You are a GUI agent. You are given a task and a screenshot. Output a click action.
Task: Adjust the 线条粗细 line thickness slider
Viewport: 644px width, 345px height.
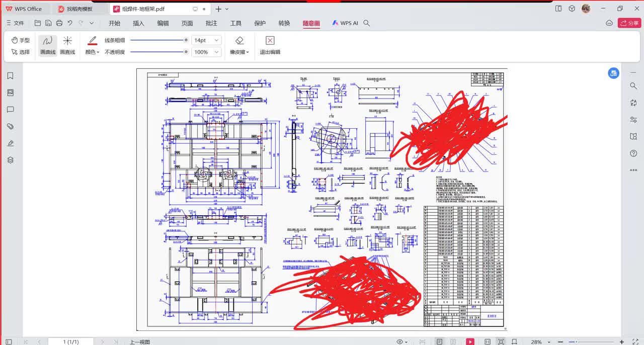click(159, 40)
